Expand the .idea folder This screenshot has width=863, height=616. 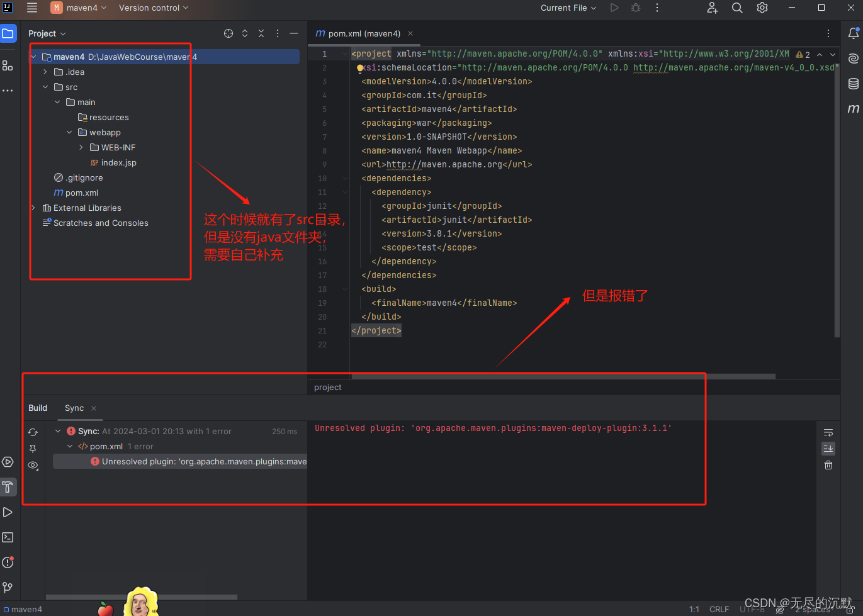[x=45, y=72]
